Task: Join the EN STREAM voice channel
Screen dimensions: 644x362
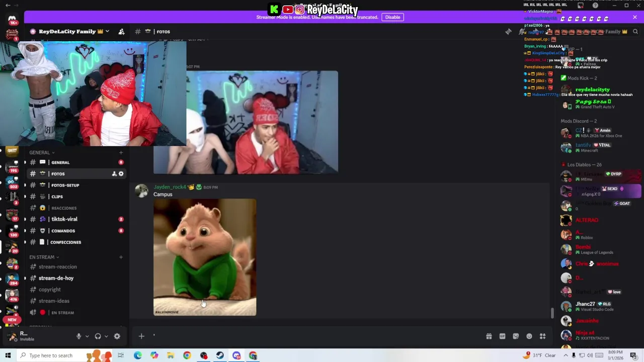Action: 75,312
